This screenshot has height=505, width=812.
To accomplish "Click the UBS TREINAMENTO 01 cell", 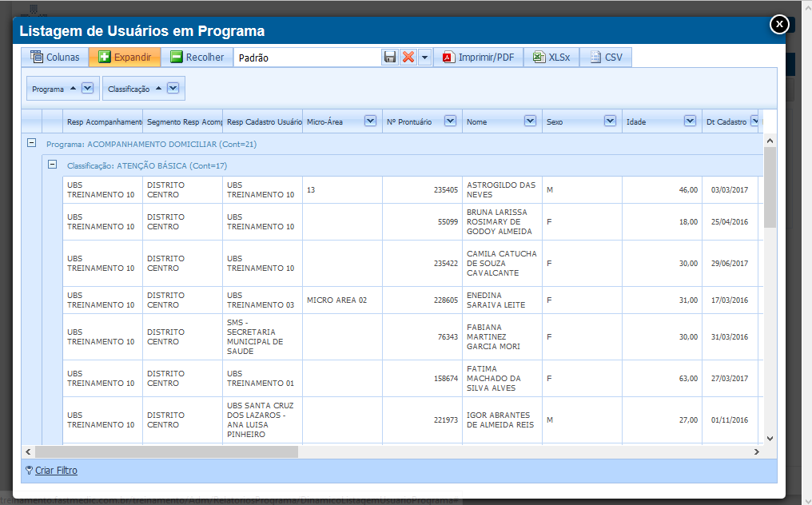I will (x=263, y=378).
